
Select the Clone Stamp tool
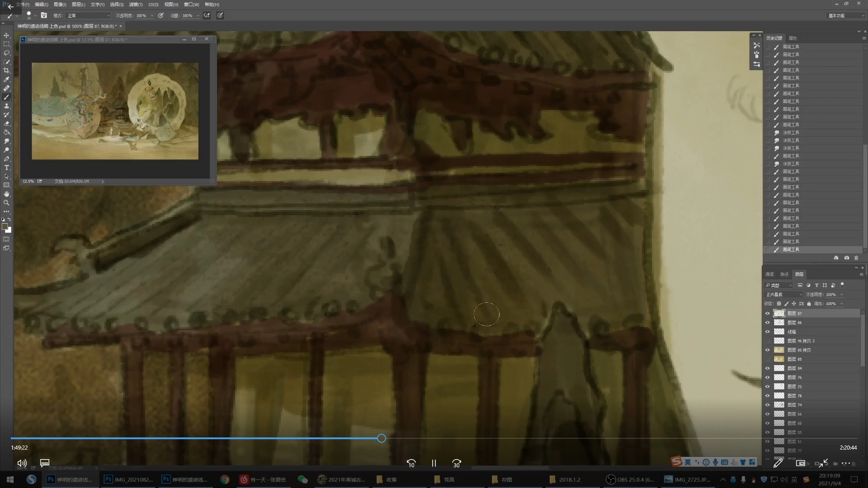[x=6, y=106]
